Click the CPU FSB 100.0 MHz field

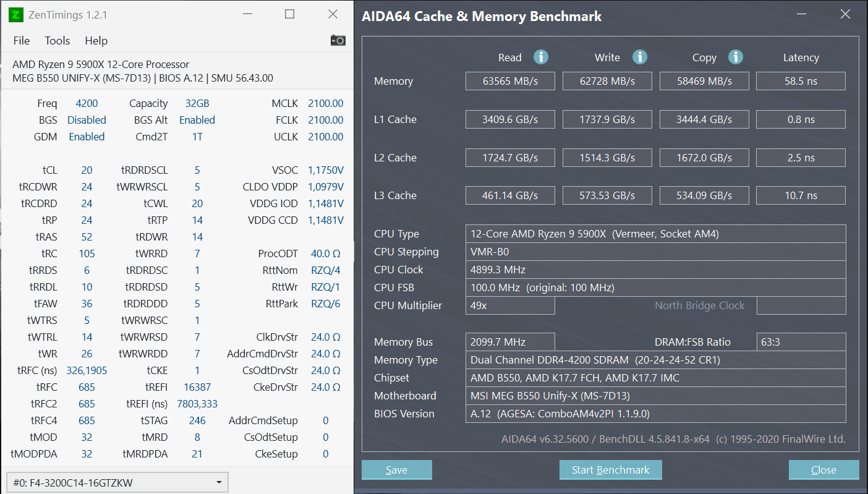655,287
